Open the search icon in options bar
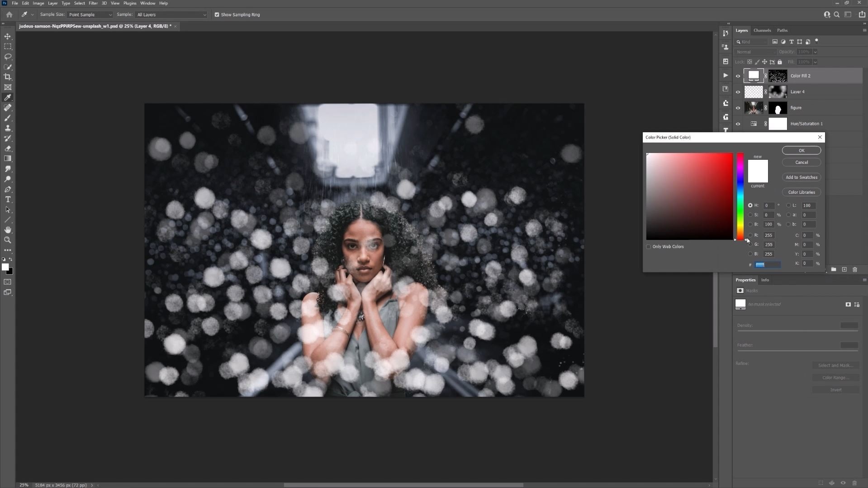868x488 pixels. (837, 14)
